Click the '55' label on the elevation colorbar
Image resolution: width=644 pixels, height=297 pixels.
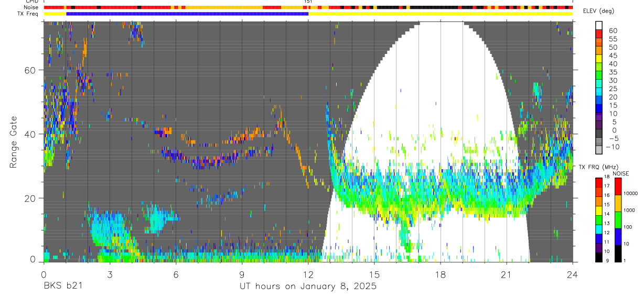click(x=613, y=39)
